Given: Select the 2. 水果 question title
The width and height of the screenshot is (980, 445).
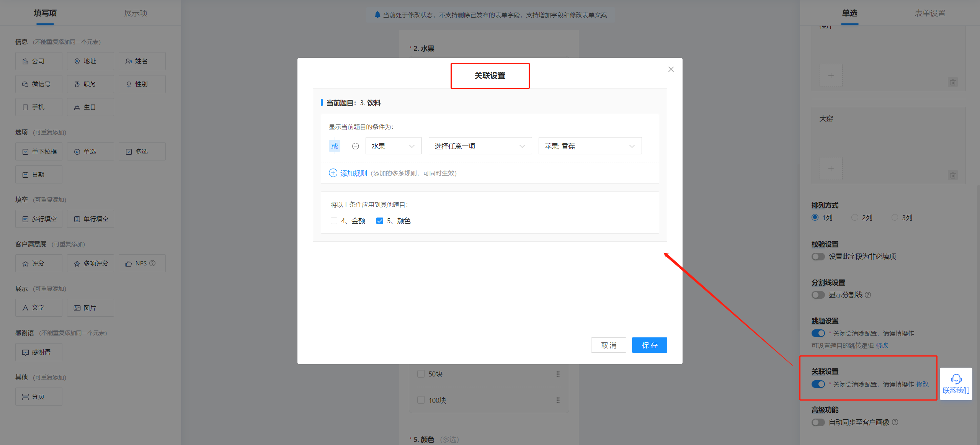Looking at the screenshot, I should (x=424, y=49).
